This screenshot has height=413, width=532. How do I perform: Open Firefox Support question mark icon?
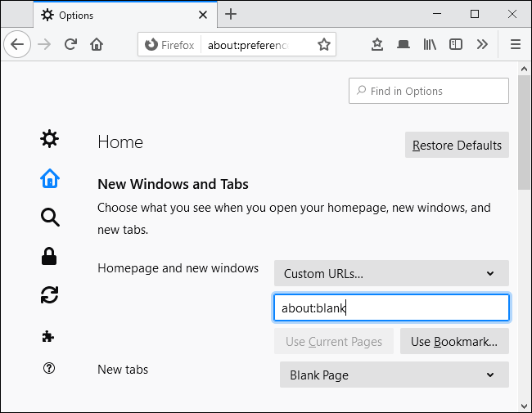tap(50, 369)
